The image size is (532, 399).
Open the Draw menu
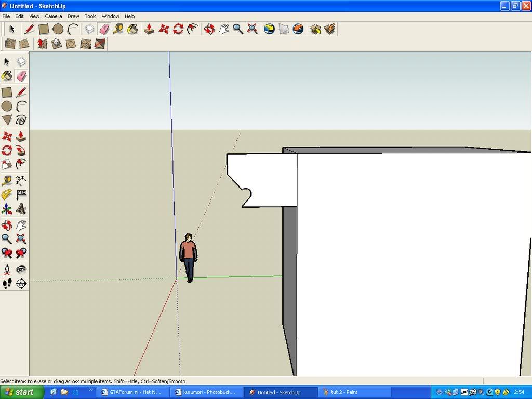73,16
